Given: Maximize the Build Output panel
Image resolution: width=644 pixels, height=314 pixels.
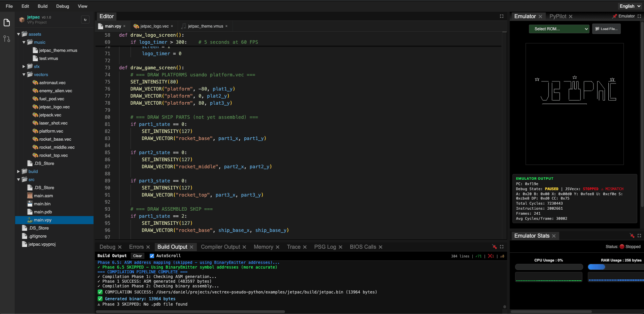Looking at the screenshot, I should point(501,247).
